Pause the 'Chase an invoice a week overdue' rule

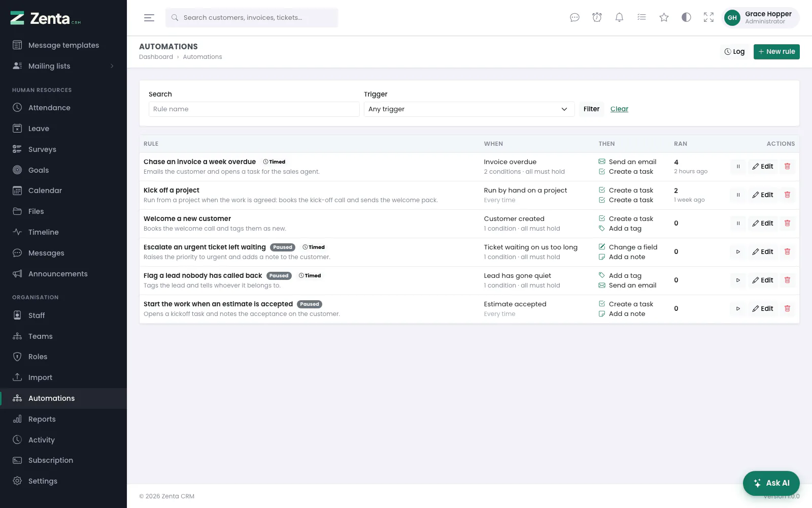click(x=738, y=166)
